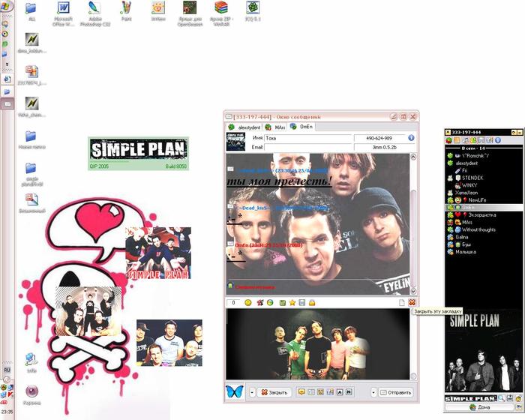The image size is (525, 420).
Task: Click the character counter field showing 0
Action: (x=233, y=303)
